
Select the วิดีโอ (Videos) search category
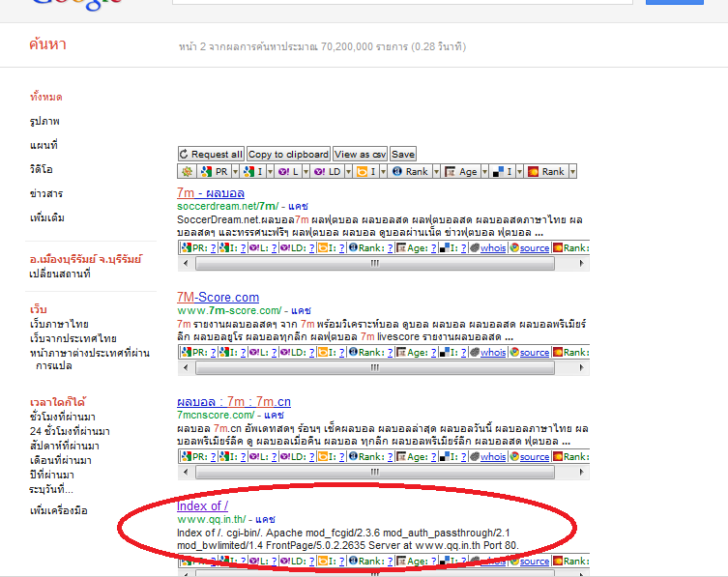42,169
